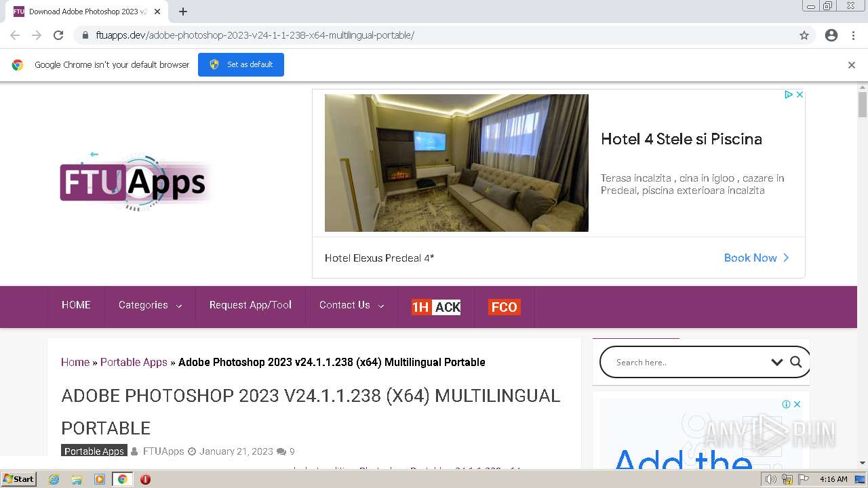Click January 21, 2023 post date
The width and height of the screenshot is (868, 488).
tap(236, 451)
